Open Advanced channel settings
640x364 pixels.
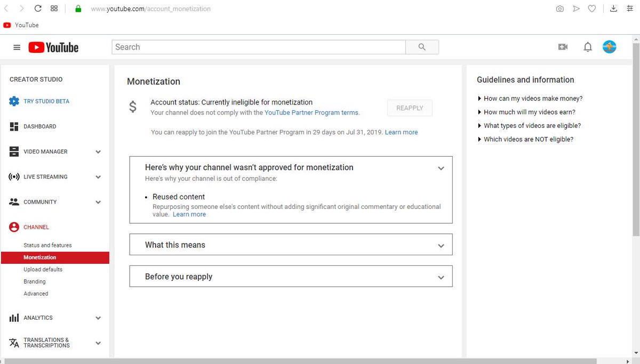(x=36, y=294)
